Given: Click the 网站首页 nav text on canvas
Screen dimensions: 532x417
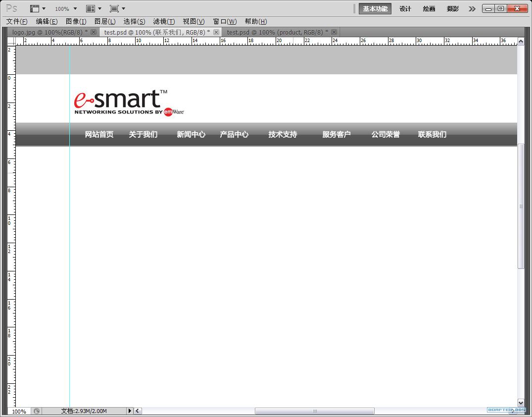Looking at the screenshot, I should coord(99,135).
